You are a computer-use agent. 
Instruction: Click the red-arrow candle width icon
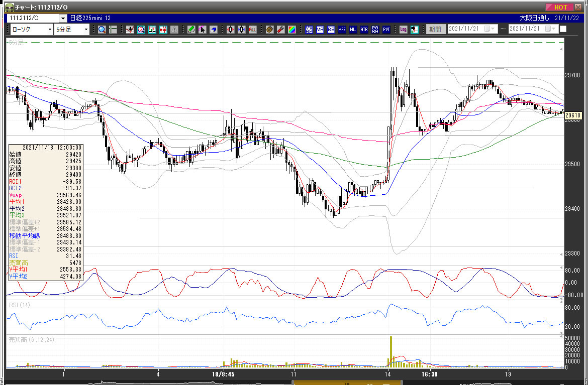pyautogui.click(x=230, y=29)
